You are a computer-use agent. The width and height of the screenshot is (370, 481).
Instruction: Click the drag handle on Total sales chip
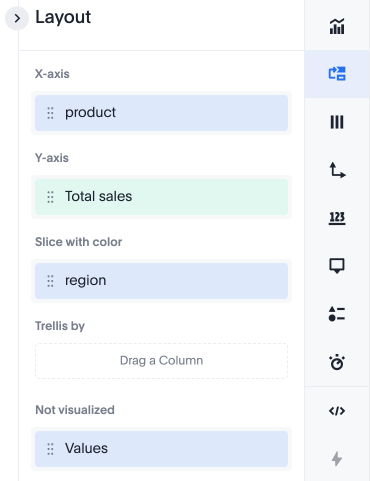pyautogui.click(x=50, y=197)
